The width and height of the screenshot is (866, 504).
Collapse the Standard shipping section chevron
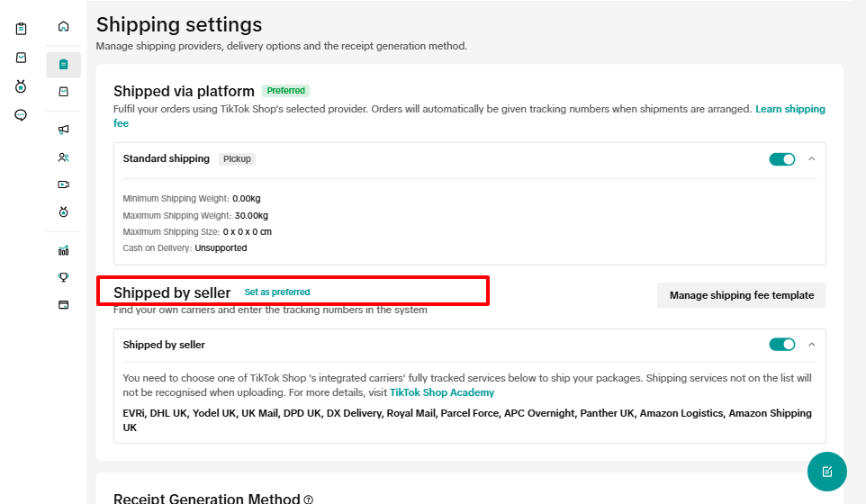[x=811, y=159]
